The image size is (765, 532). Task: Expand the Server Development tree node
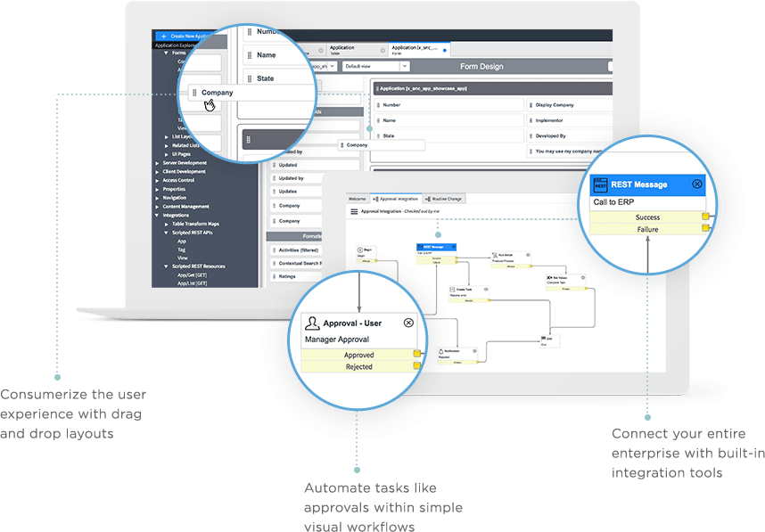(157, 163)
